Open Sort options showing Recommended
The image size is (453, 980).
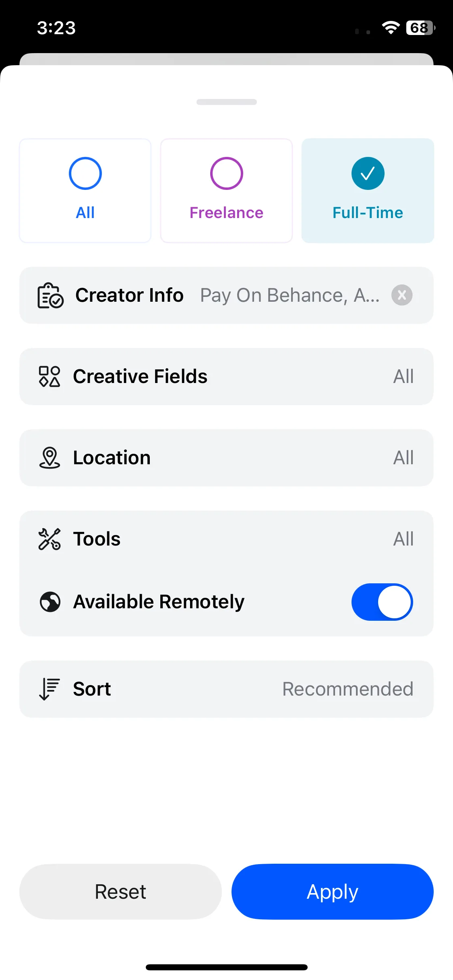[x=226, y=689]
